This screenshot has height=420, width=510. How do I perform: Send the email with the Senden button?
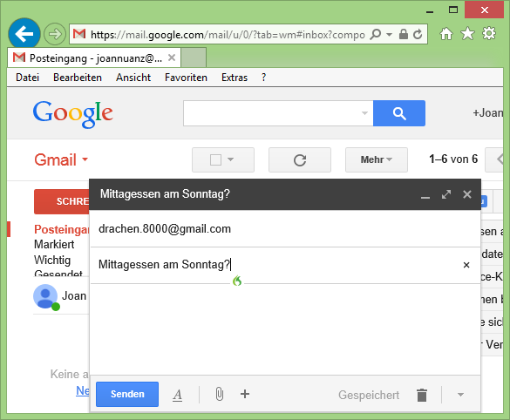(x=127, y=394)
